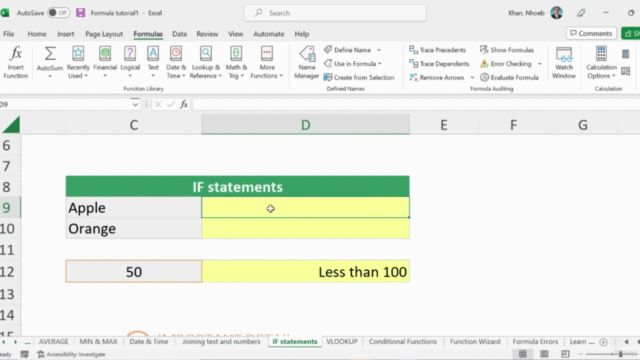Open the File menu
The width and height of the screenshot is (640, 360).
9,34
